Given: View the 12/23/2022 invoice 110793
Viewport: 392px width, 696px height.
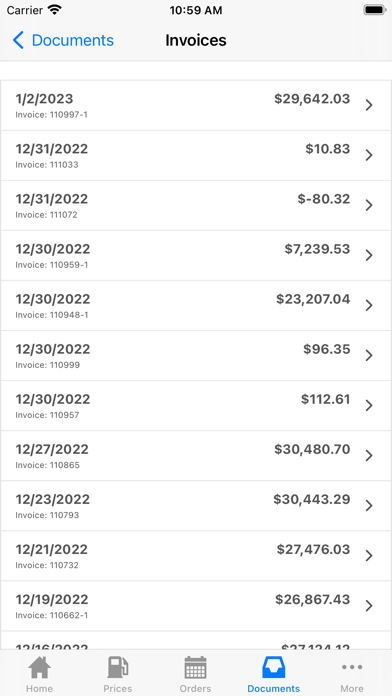Looking at the screenshot, I should [196, 506].
